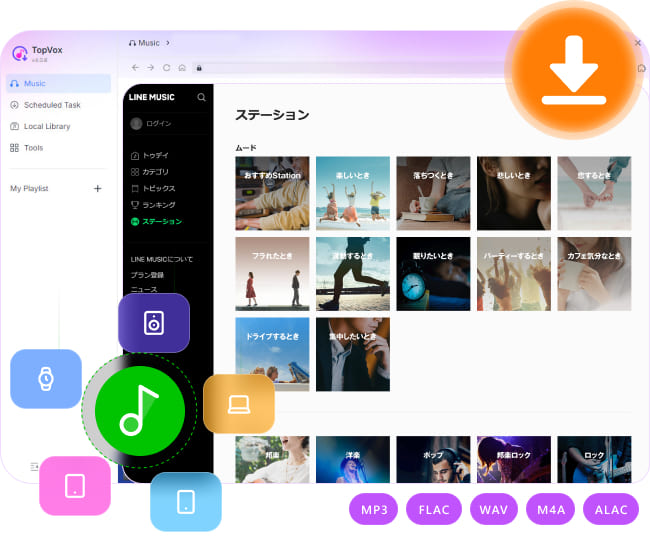
Task: Select the ALAC format pill
Action: tap(611, 509)
